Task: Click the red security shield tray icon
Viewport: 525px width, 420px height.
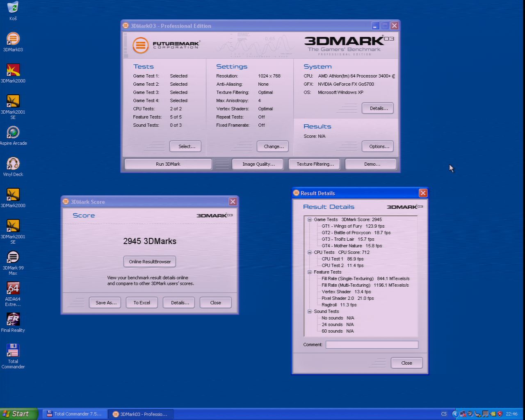Action: click(500, 414)
